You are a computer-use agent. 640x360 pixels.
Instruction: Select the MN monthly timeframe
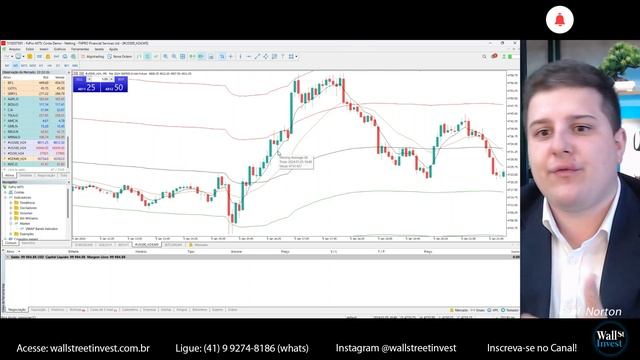coord(75,65)
